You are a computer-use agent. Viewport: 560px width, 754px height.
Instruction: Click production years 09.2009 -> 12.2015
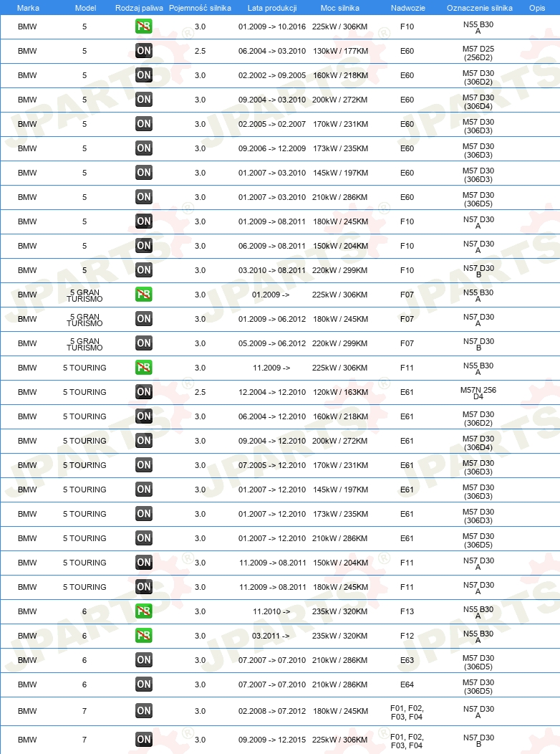pyautogui.click(x=272, y=740)
